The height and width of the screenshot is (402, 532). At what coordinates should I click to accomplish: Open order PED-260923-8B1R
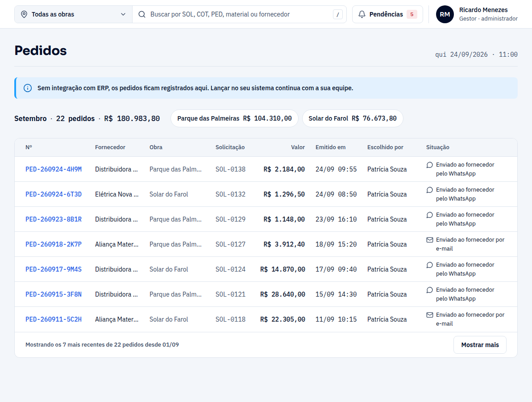point(54,219)
